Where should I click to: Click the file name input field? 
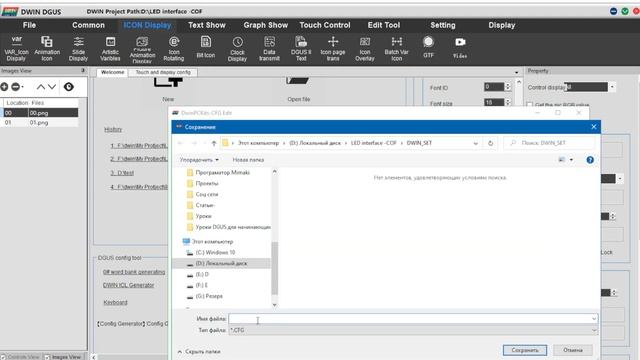pos(410,318)
